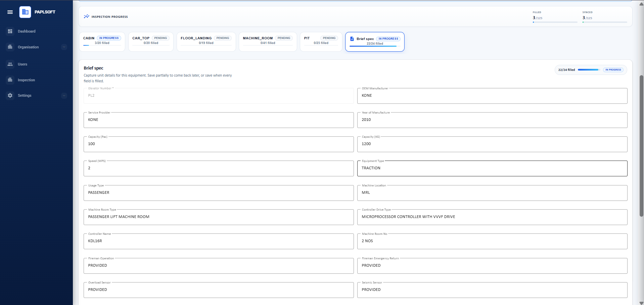Image resolution: width=644 pixels, height=305 pixels.
Task: Click the IN PROGRESS badge in Brief spec header
Action: (613, 70)
